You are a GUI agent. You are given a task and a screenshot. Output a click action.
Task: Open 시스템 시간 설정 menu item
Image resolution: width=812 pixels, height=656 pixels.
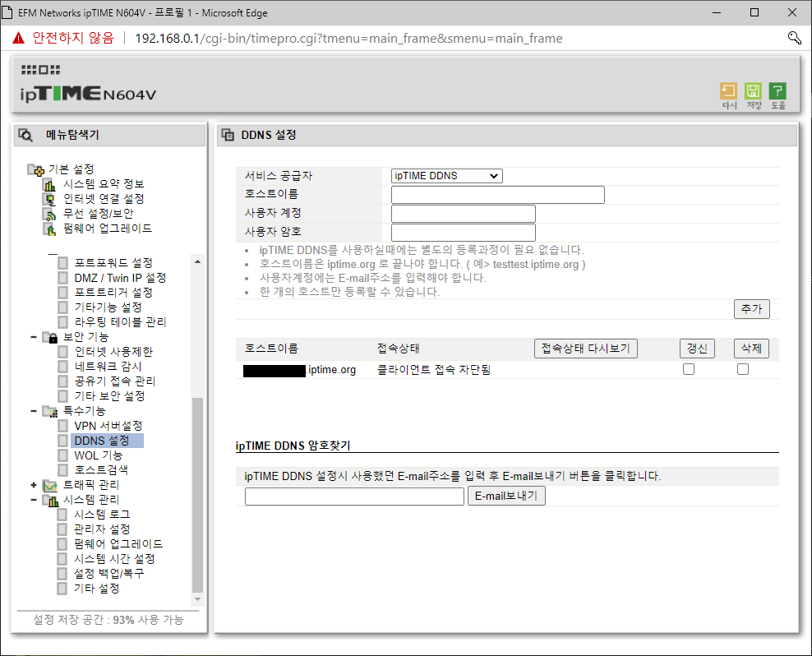(x=114, y=559)
